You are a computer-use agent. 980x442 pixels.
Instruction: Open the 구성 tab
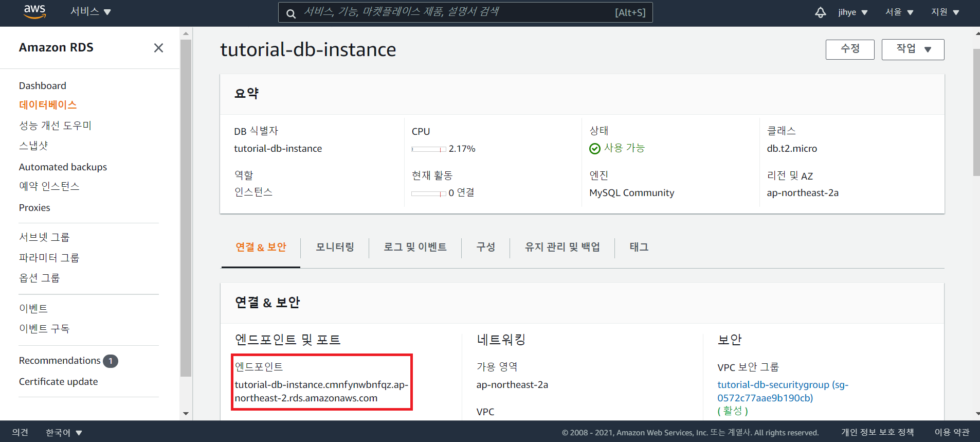coord(485,247)
